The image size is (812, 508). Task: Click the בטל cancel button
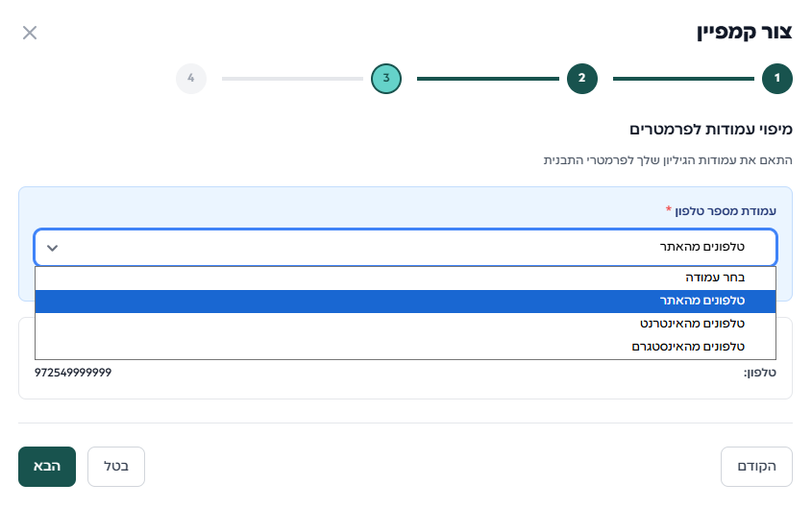(116, 467)
